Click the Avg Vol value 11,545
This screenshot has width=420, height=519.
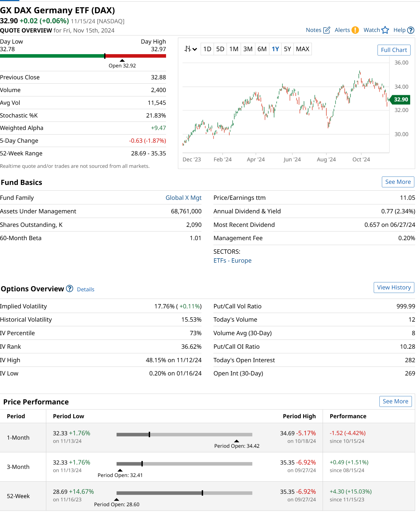[x=157, y=103]
